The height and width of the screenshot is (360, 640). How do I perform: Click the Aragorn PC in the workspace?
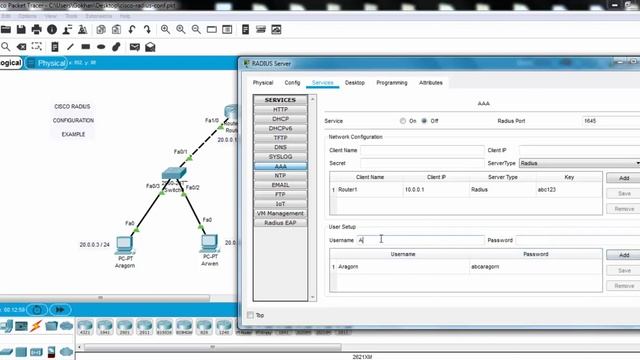pos(124,245)
